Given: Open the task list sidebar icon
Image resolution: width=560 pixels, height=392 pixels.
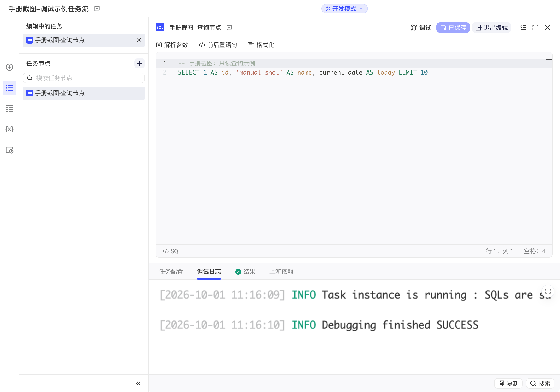Looking at the screenshot, I should tap(9, 88).
